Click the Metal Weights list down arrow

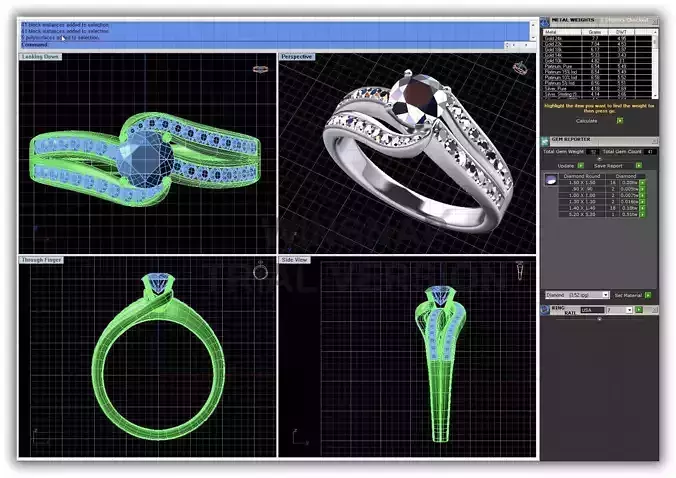655,96
